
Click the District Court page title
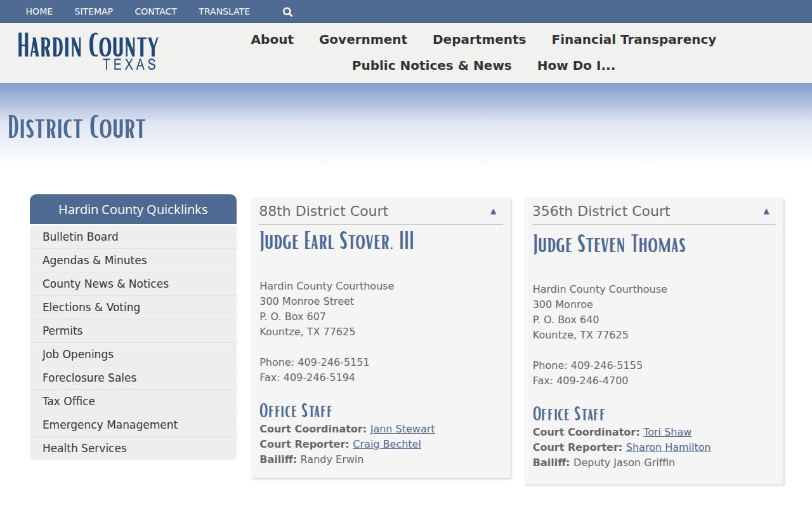tap(77, 127)
